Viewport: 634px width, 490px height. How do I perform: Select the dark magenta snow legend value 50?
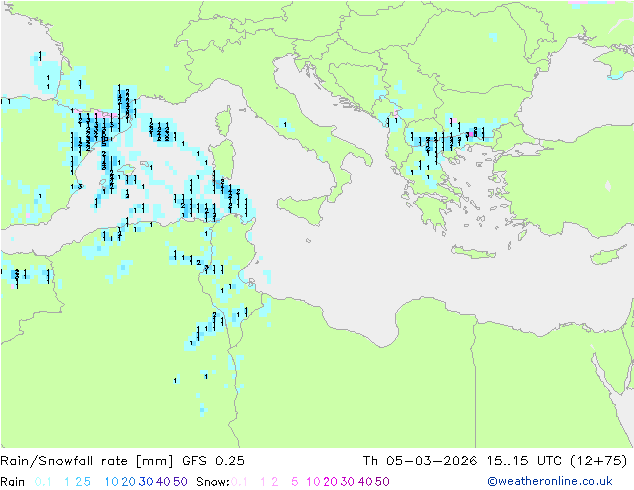382,482
